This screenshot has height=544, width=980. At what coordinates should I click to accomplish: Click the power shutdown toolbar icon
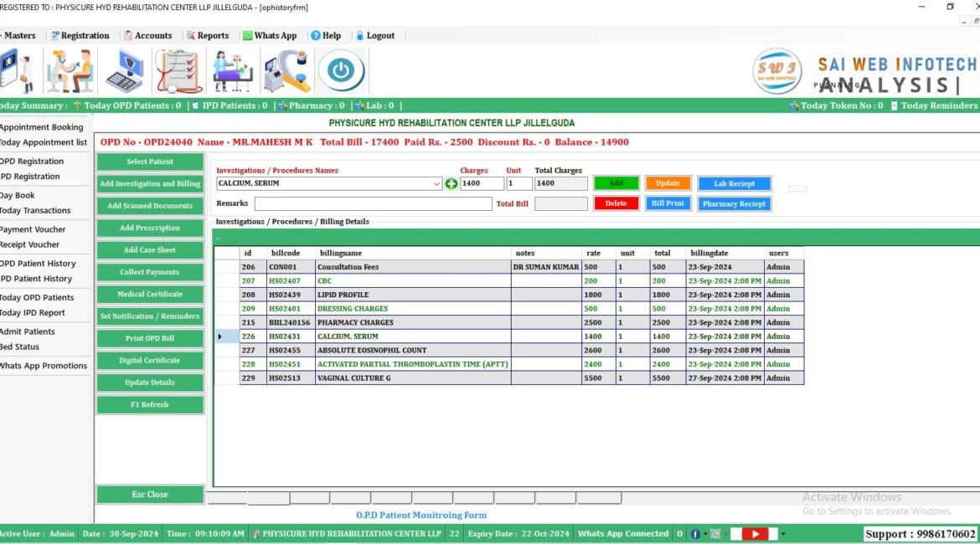click(342, 70)
